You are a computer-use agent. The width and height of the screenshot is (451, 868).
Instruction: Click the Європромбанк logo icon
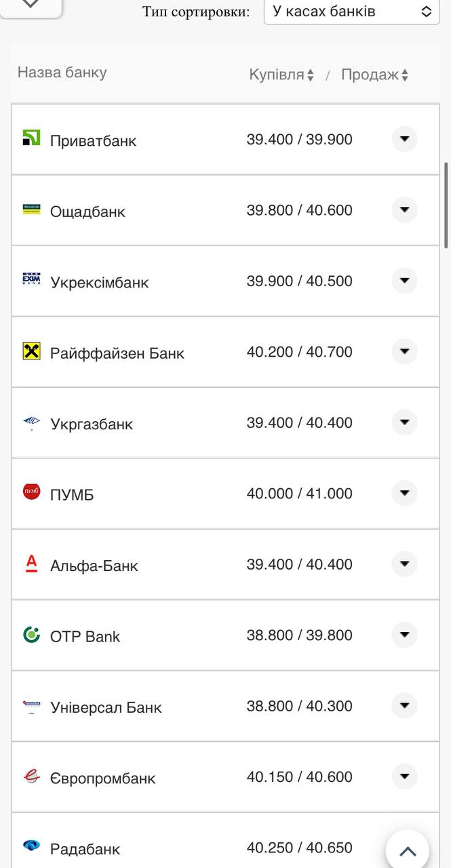click(x=31, y=776)
